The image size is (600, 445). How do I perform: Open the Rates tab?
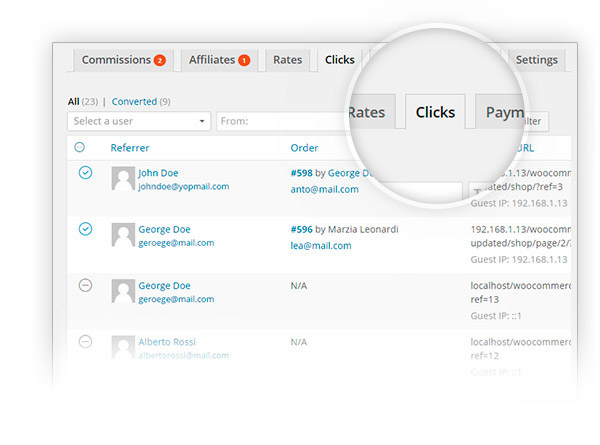pyautogui.click(x=287, y=60)
